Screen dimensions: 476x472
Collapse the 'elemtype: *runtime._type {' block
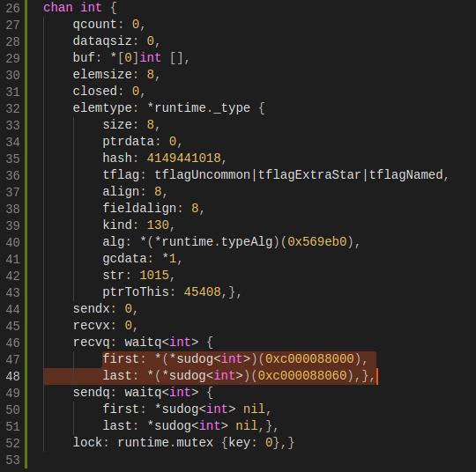(168, 108)
